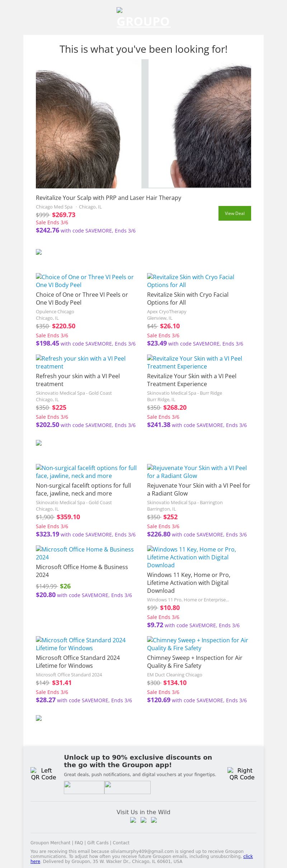Screen dimensions: 287x868
Task: Open the Choice of VI Peels deal image link
Action: (85, 281)
